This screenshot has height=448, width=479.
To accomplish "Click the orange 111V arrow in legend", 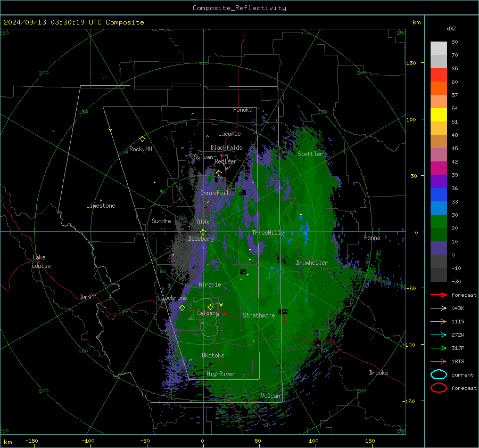I will 439,321.
